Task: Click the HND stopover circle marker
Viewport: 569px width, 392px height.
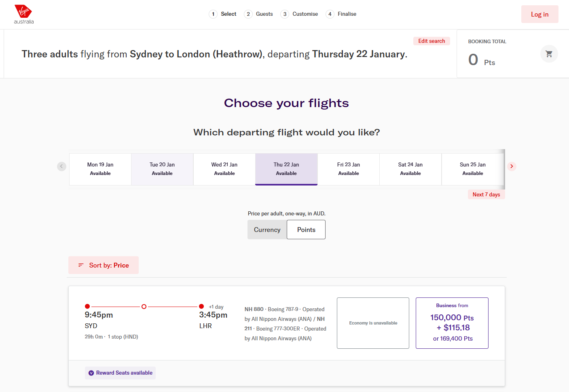Action: [144, 307]
